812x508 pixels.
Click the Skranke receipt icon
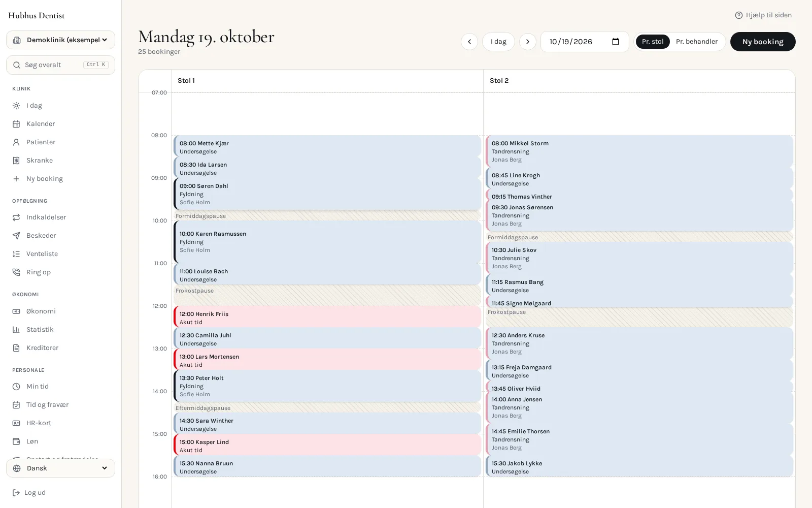tap(16, 161)
